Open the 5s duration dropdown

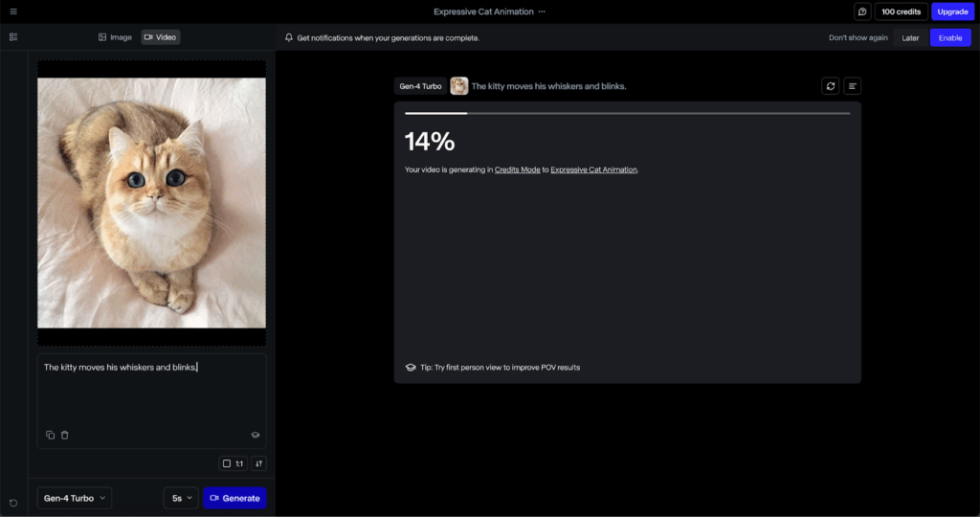click(181, 498)
